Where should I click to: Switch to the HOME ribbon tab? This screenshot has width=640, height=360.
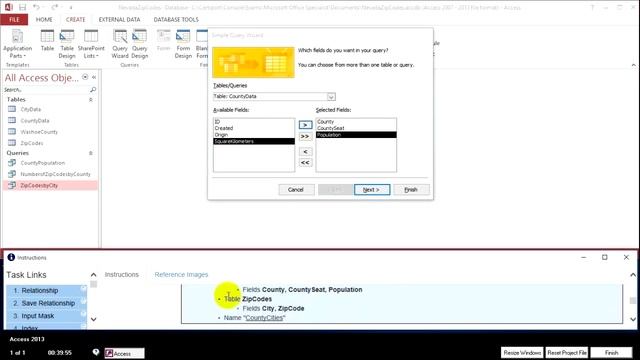point(44,20)
